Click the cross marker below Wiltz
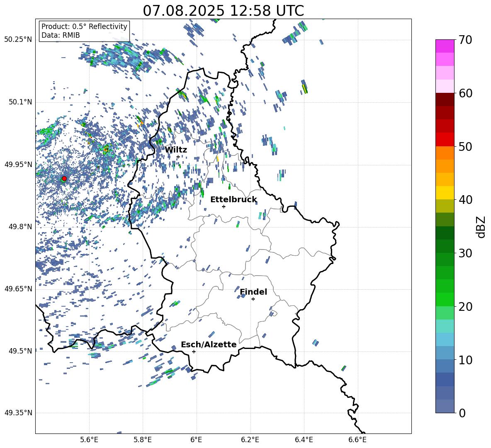The image size is (491, 448). point(178,157)
